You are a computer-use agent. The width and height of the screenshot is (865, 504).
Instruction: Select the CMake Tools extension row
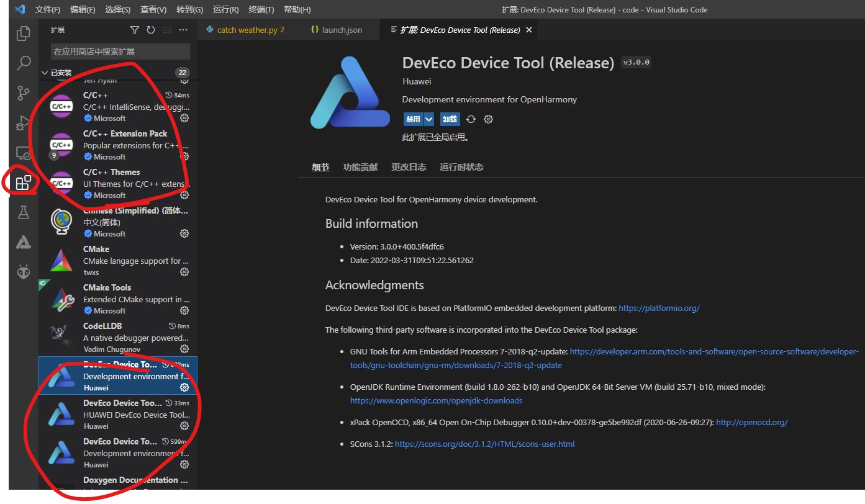pos(118,299)
